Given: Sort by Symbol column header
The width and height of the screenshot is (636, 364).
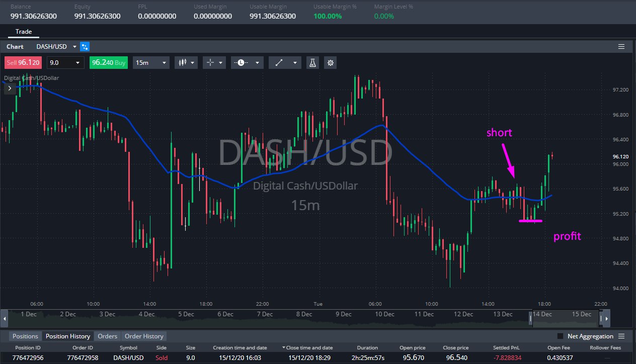Looking at the screenshot, I should point(128,348).
